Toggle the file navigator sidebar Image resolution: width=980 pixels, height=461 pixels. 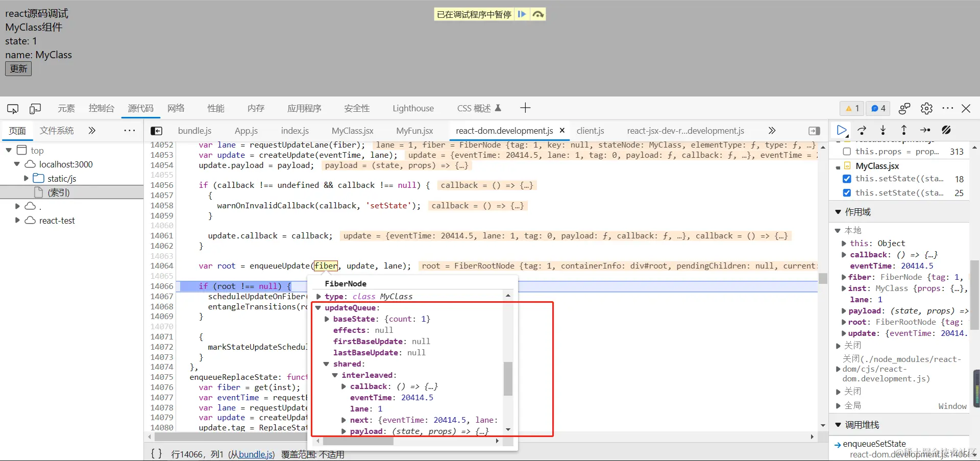157,131
